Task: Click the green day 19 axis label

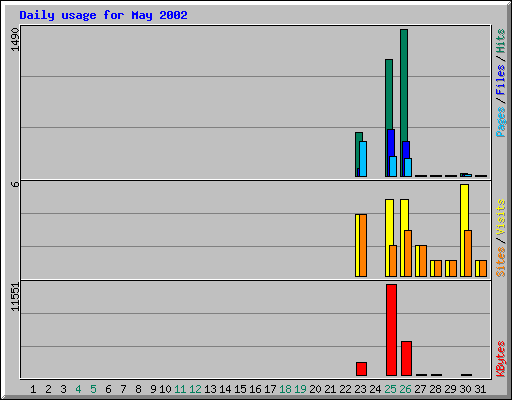Action: 300,389
